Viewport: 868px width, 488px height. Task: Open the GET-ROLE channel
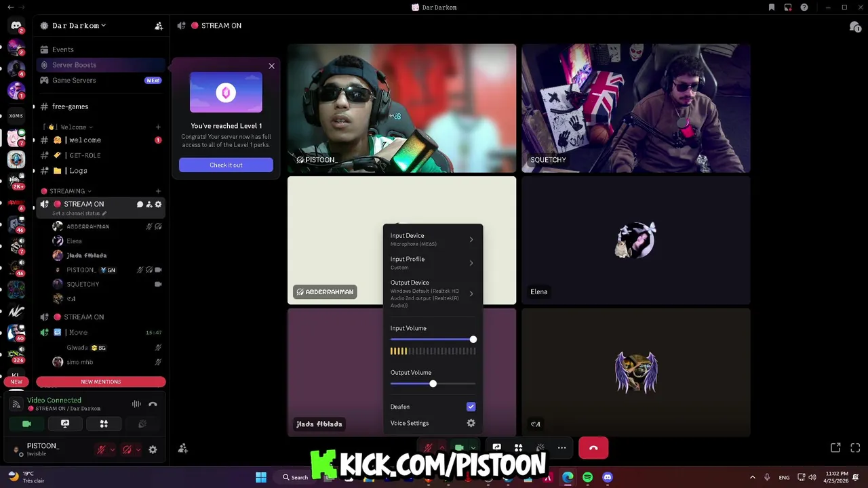(x=100, y=155)
